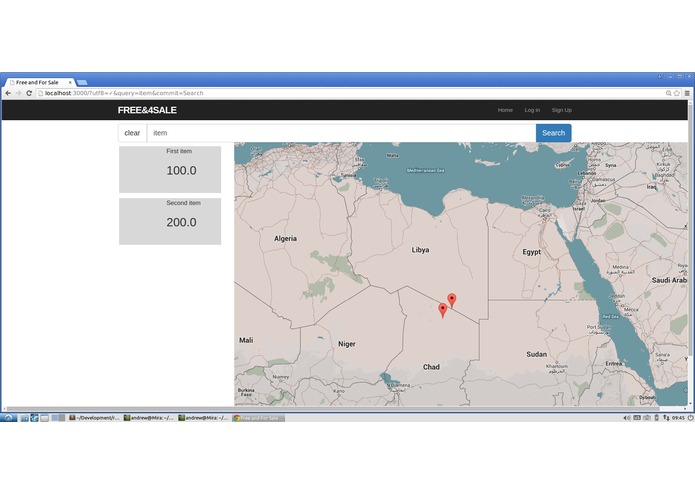Click the show desktop icon in taskbar

44,418
